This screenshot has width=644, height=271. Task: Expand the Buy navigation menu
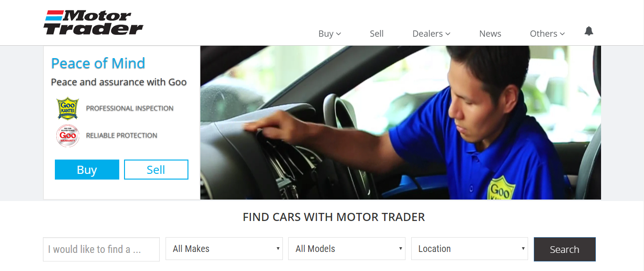[330, 34]
